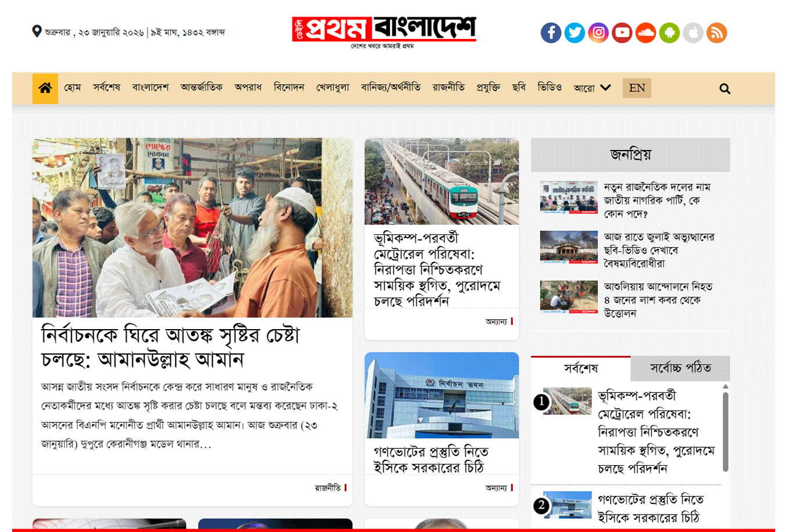Click the metro rail article thumbnail
Viewport: 792px width, 532px height.
tap(441, 181)
